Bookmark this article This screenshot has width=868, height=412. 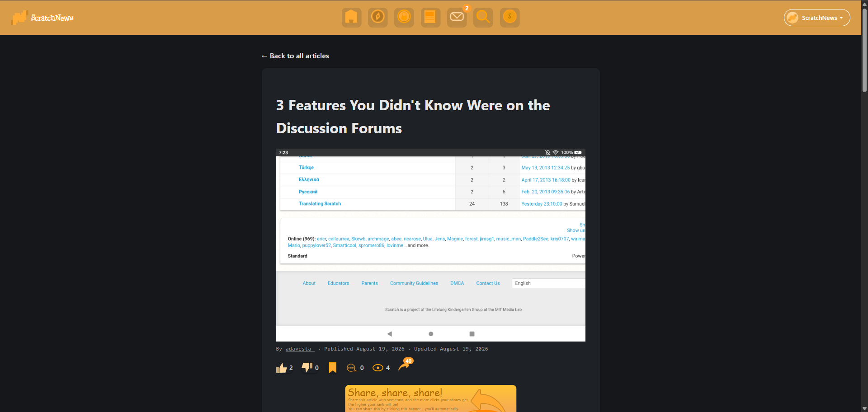tap(333, 368)
